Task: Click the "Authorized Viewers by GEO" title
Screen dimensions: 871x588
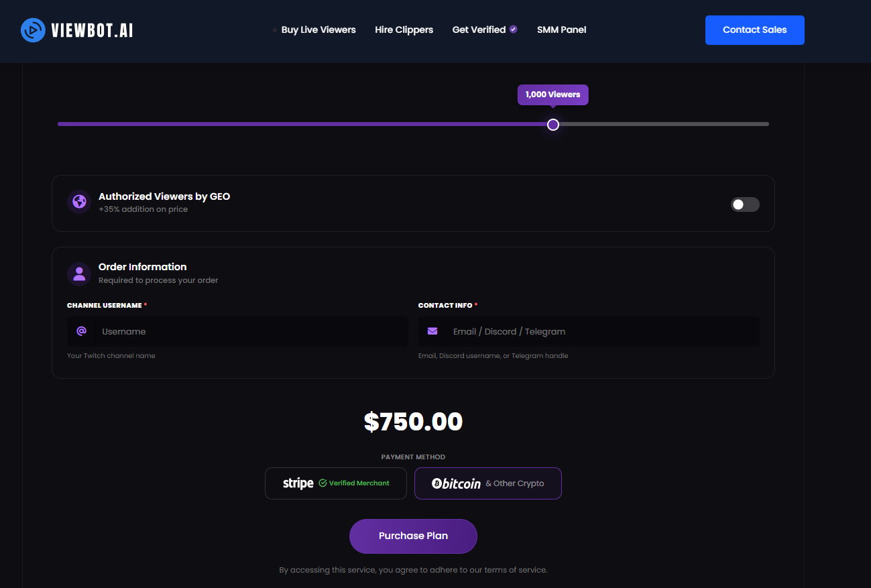Action: pyautogui.click(x=164, y=196)
